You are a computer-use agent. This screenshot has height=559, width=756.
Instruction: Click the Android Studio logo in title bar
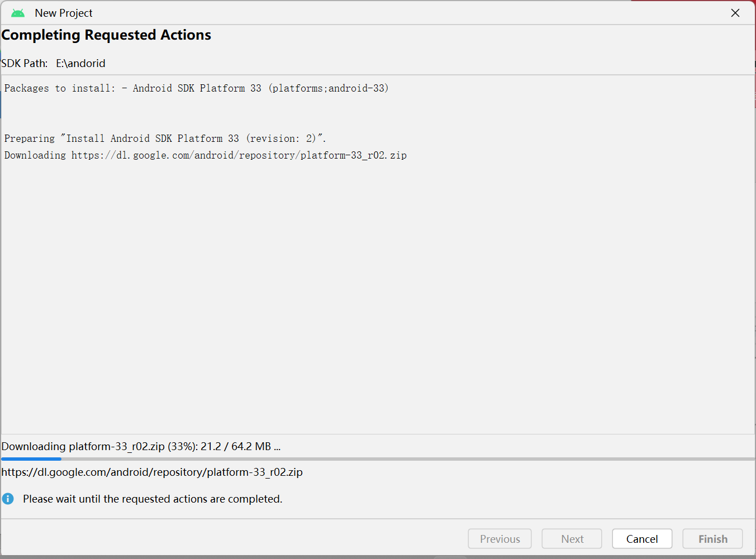pos(18,13)
